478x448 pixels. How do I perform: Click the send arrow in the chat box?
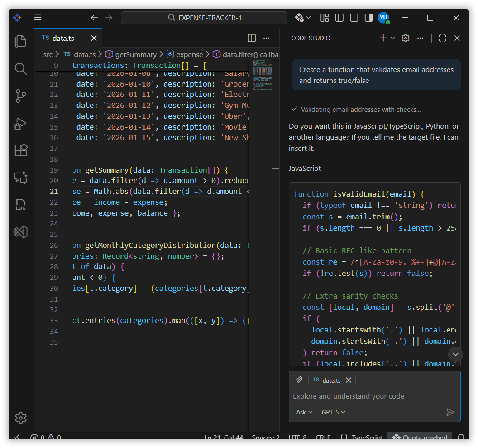[450, 412]
